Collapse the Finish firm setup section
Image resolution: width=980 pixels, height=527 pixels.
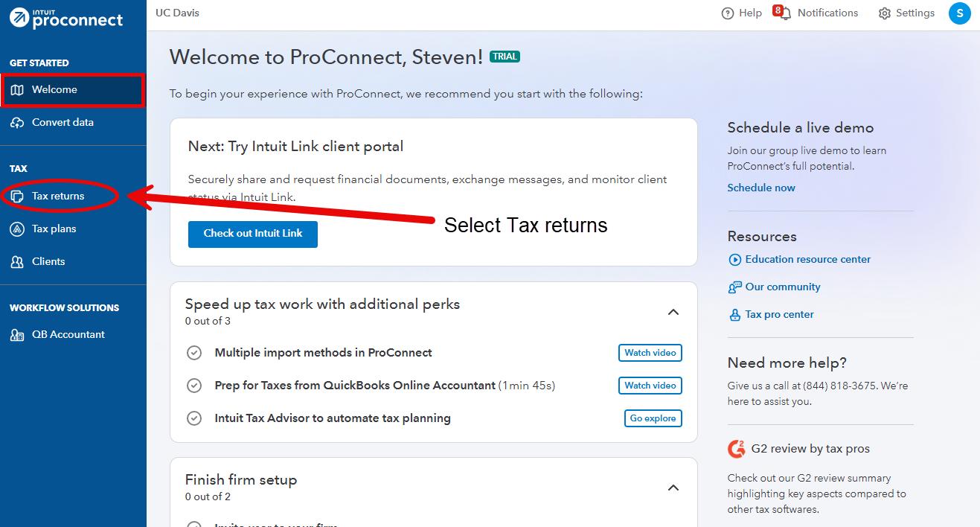point(673,488)
